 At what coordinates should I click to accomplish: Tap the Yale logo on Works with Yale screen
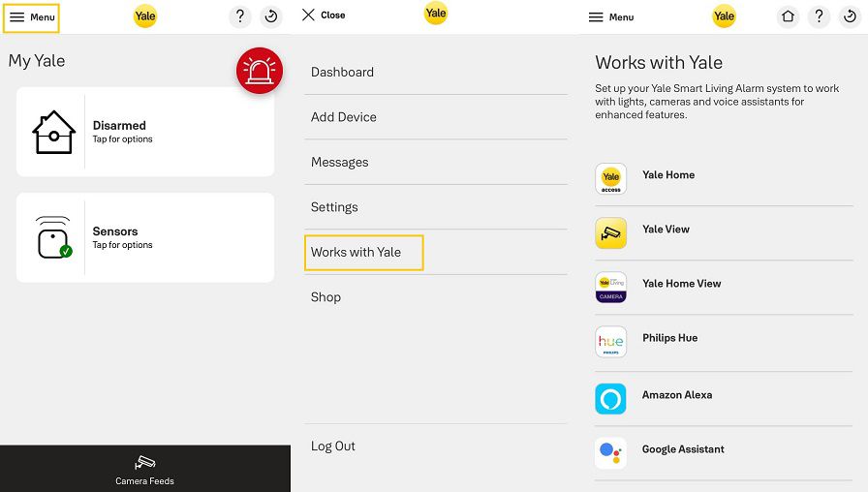pyautogui.click(x=724, y=16)
